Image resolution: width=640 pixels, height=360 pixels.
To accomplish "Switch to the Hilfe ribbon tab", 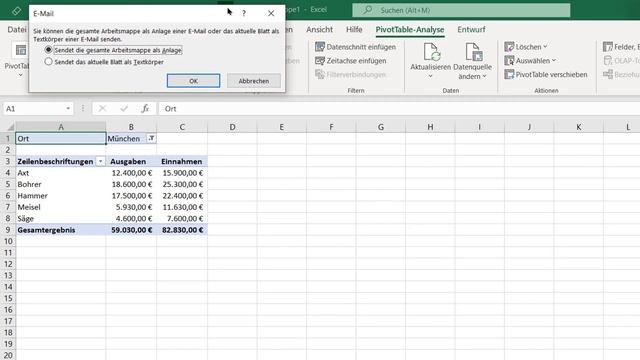I will click(x=354, y=29).
